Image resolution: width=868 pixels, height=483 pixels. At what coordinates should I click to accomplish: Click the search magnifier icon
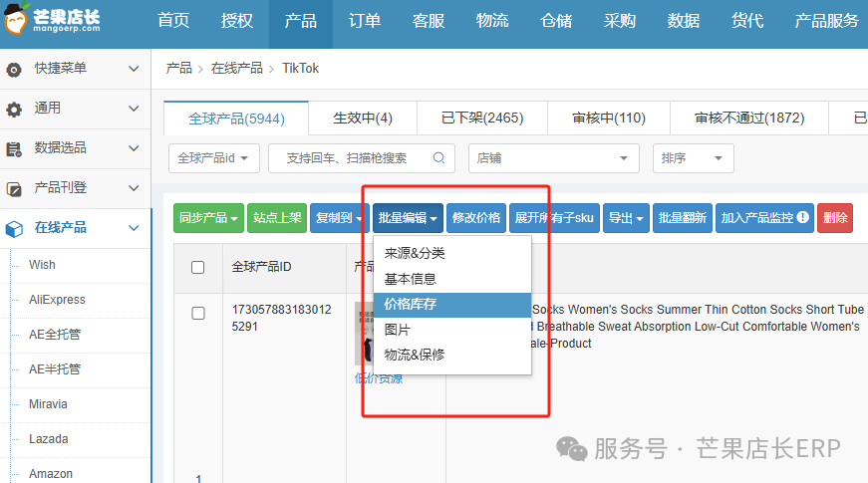click(x=438, y=158)
